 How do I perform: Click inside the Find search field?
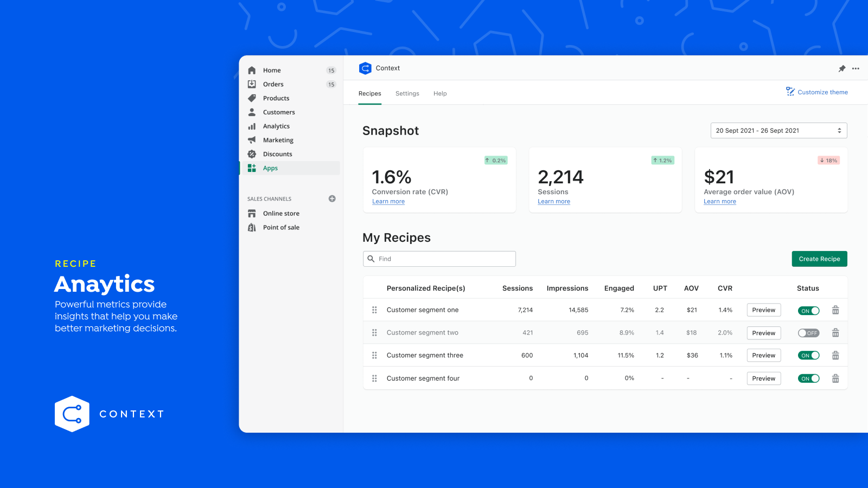(439, 259)
